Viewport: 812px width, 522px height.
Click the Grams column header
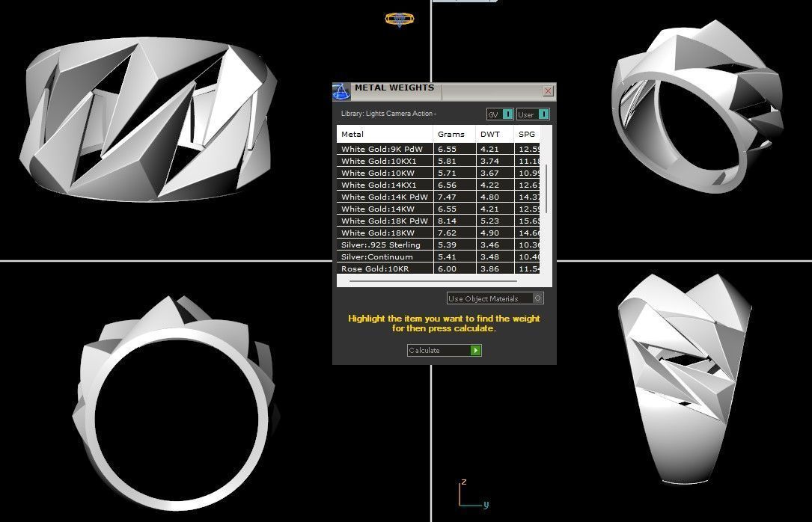[x=454, y=134]
